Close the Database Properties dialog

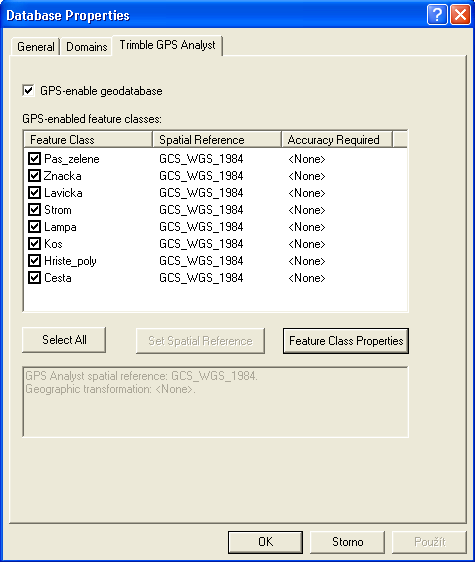coord(460,15)
